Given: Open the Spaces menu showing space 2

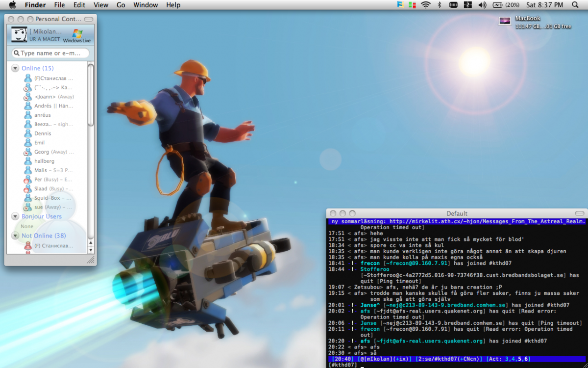Looking at the screenshot, I should [x=468, y=5].
